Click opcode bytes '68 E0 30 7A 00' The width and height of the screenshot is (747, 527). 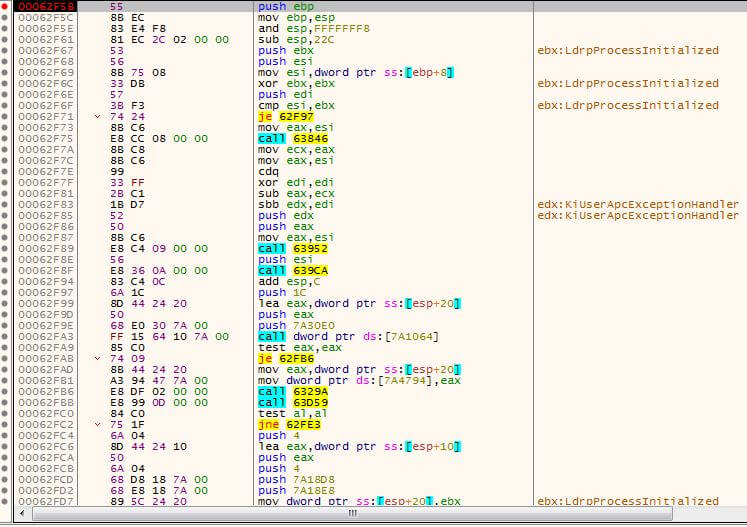[159, 326]
